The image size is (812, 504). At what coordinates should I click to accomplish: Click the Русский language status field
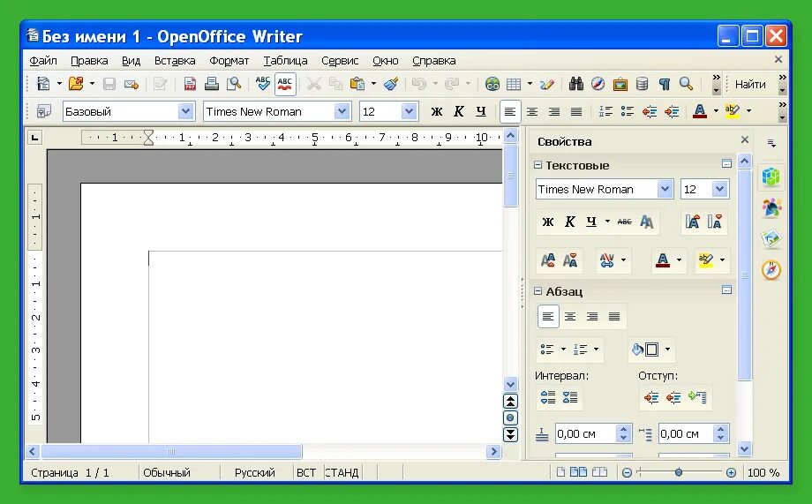click(x=255, y=472)
